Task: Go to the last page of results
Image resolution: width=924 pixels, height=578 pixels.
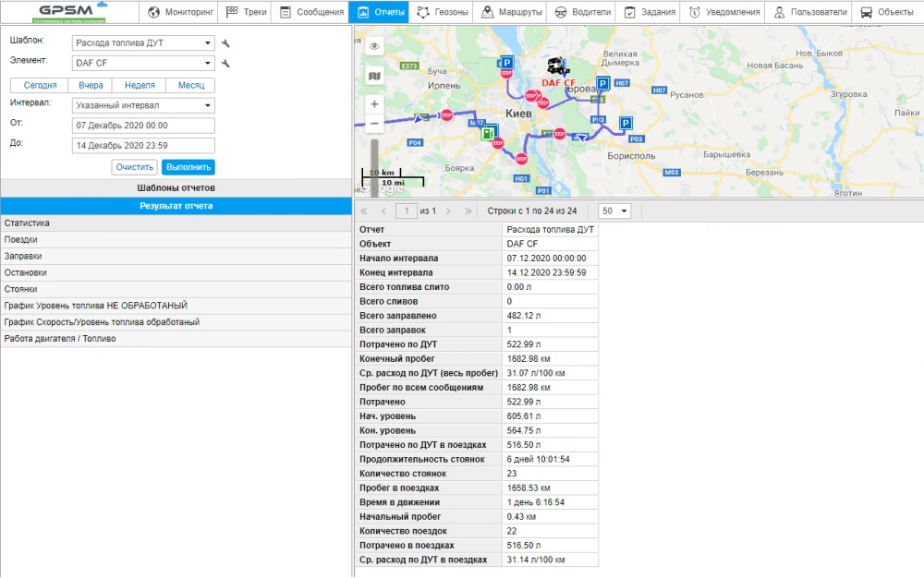Action: (x=467, y=211)
